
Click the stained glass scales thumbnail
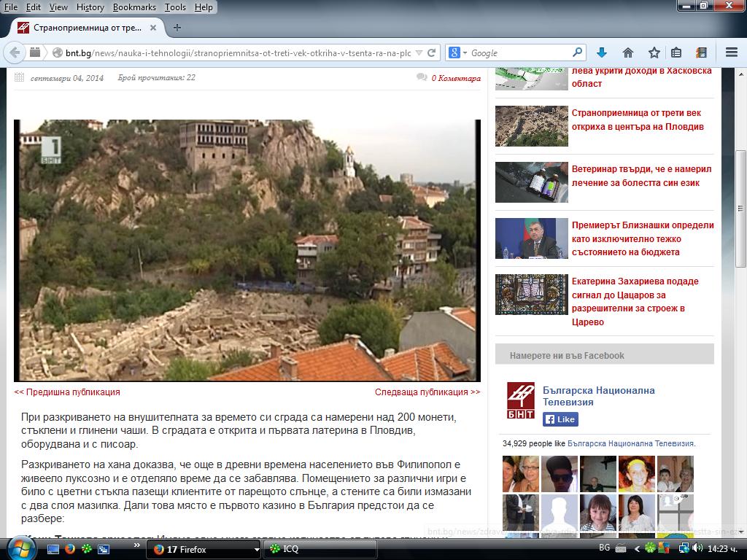(532, 295)
